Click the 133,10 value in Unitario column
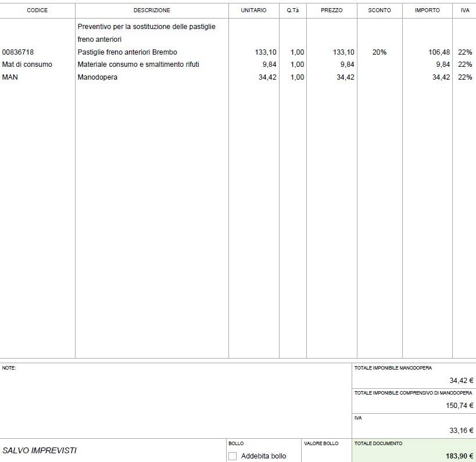476x462 pixels. point(266,52)
